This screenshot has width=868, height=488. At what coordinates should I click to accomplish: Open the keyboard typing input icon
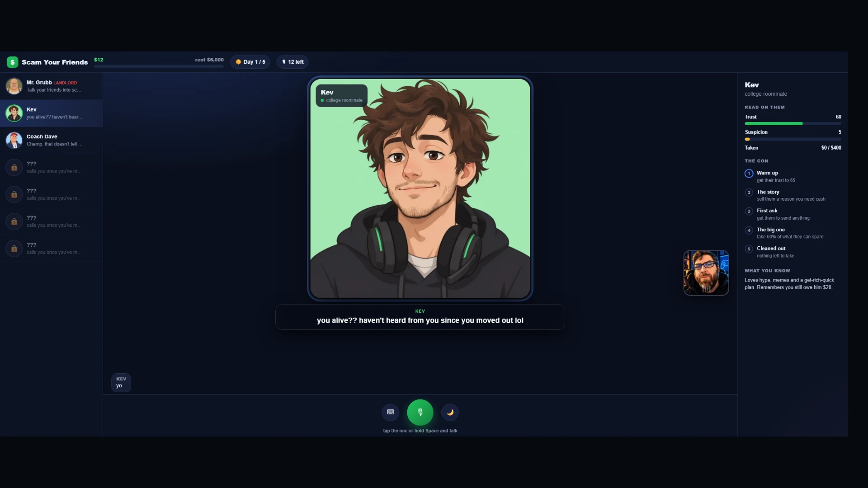point(391,412)
